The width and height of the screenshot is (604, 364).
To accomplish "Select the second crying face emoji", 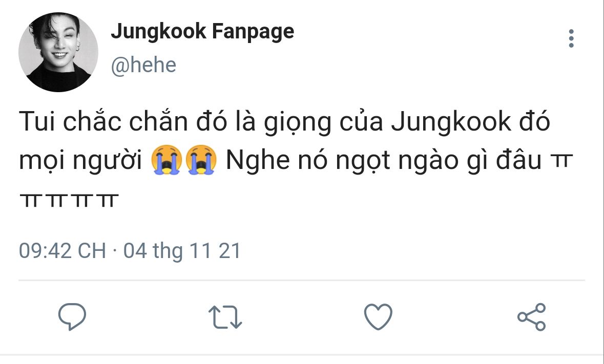I will point(201,160).
